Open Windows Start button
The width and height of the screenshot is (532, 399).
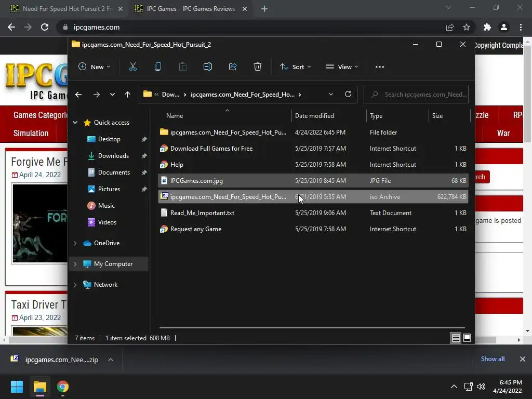17,387
